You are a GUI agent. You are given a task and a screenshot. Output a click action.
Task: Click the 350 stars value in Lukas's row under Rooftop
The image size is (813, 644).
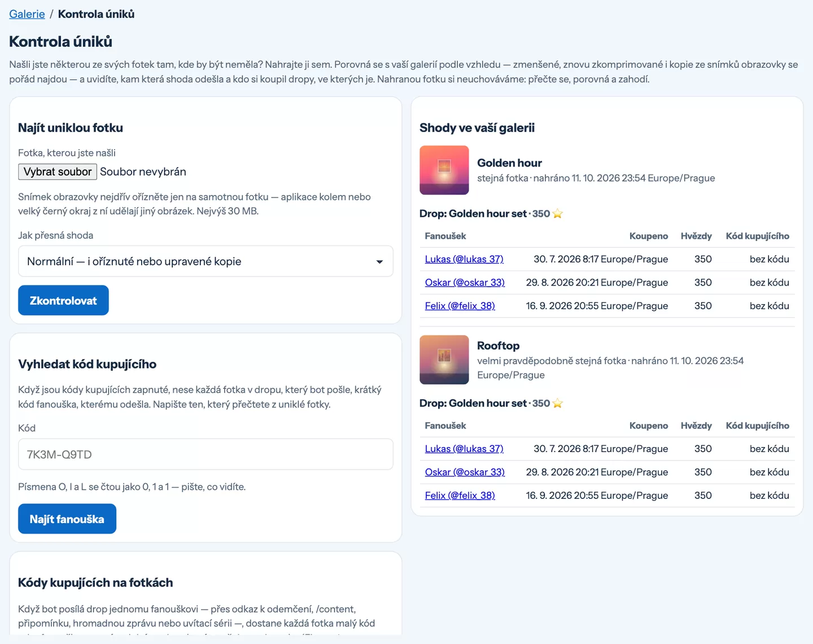(x=703, y=449)
